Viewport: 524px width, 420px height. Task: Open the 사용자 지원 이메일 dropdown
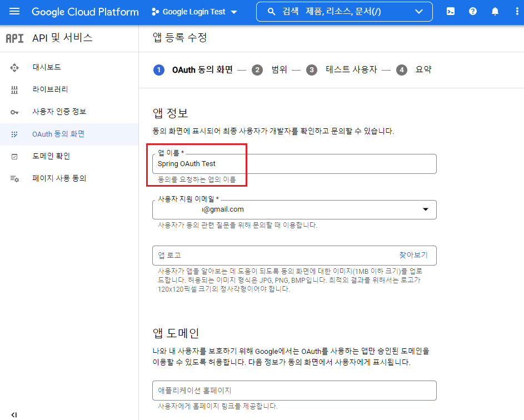pos(295,209)
